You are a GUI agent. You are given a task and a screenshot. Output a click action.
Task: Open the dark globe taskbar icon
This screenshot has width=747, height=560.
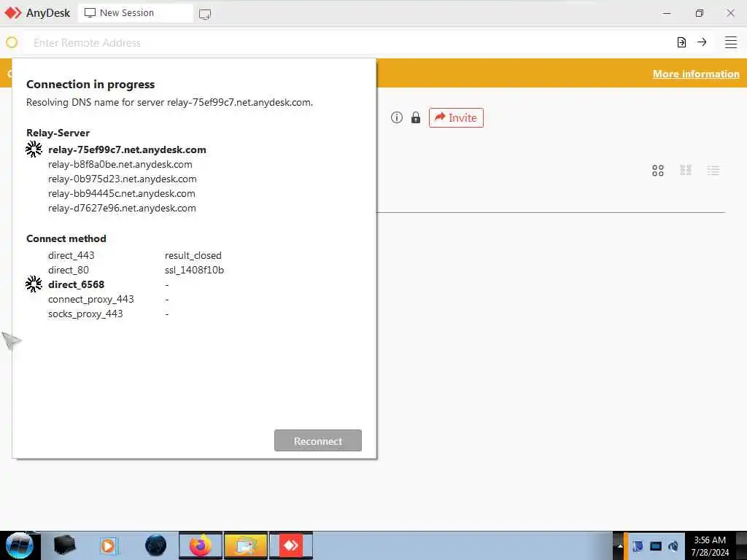[155, 545]
